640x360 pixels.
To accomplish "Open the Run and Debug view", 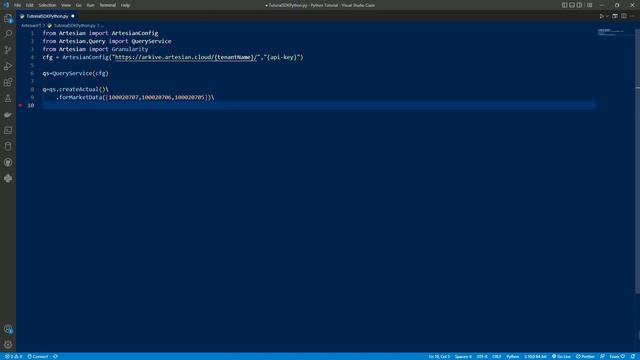I will [8, 66].
